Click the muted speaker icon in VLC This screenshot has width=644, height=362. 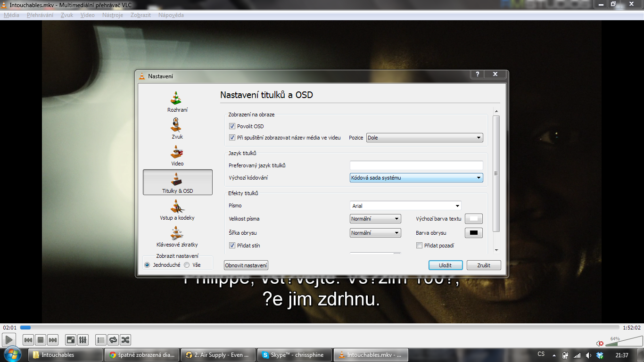tap(600, 343)
